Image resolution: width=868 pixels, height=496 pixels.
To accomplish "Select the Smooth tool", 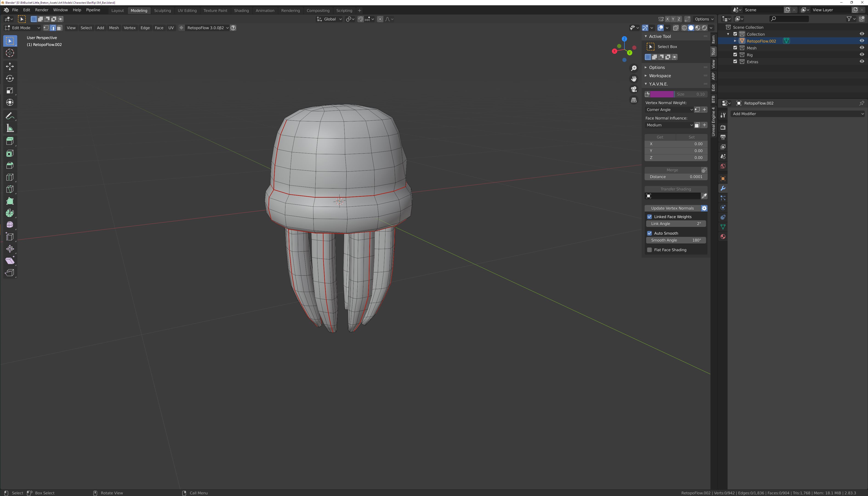I will (10, 225).
